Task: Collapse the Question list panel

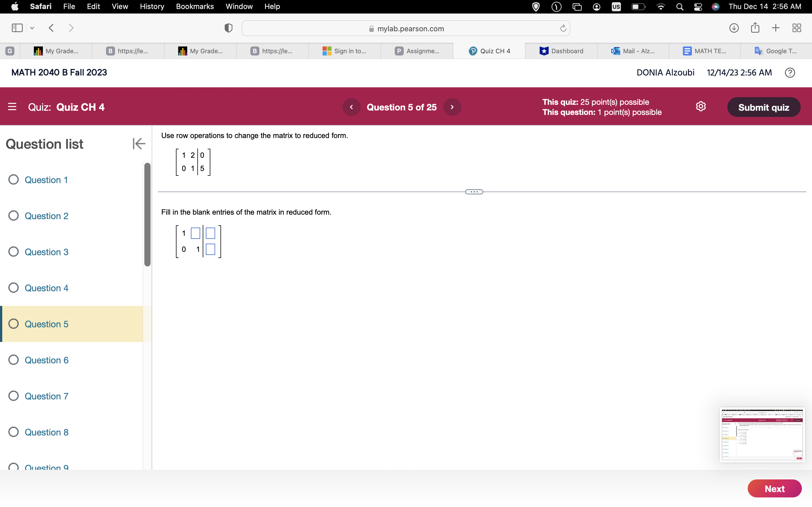Action: [x=139, y=144]
